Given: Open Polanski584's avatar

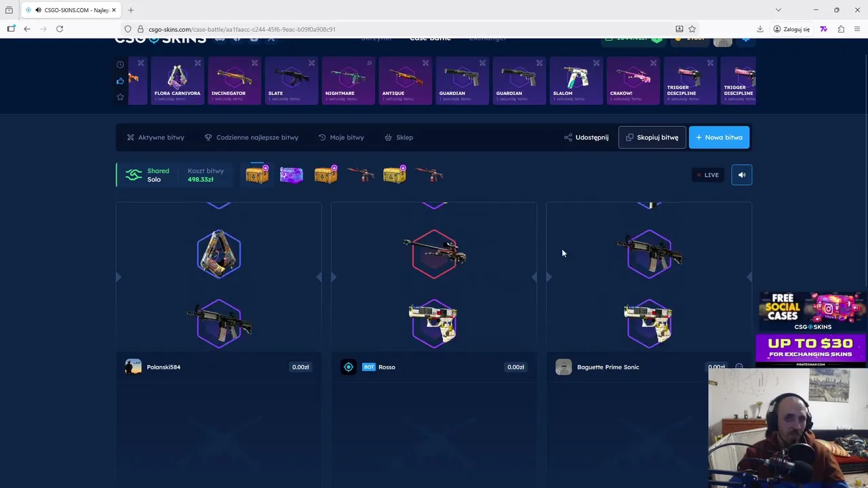Looking at the screenshot, I should (133, 367).
